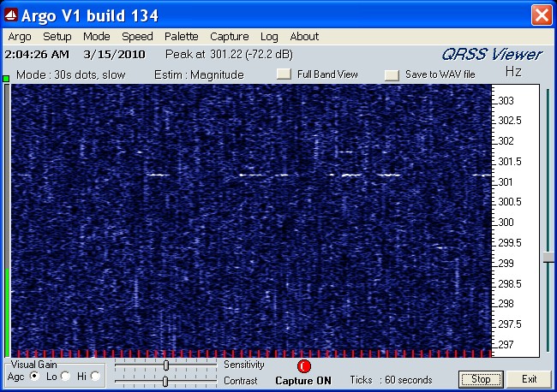Click the Sensitivity slider handle
Screen dimensions: 557x392
(x=166, y=365)
